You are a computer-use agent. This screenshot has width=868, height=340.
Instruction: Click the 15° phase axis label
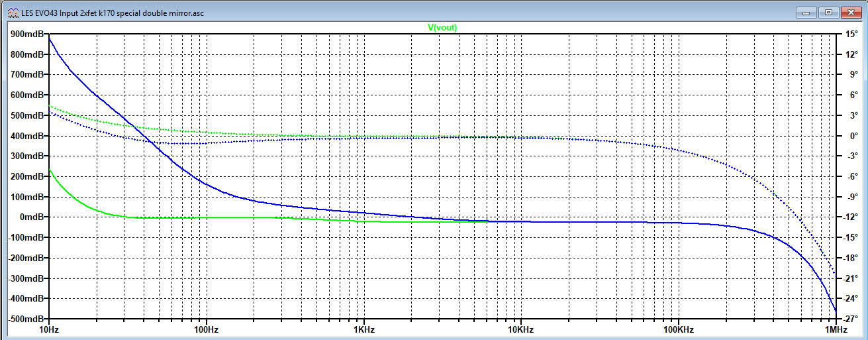coord(853,34)
